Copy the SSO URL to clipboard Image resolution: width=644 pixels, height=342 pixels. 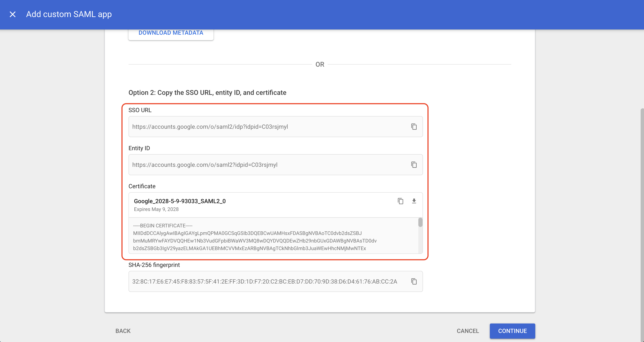[x=414, y=127]
